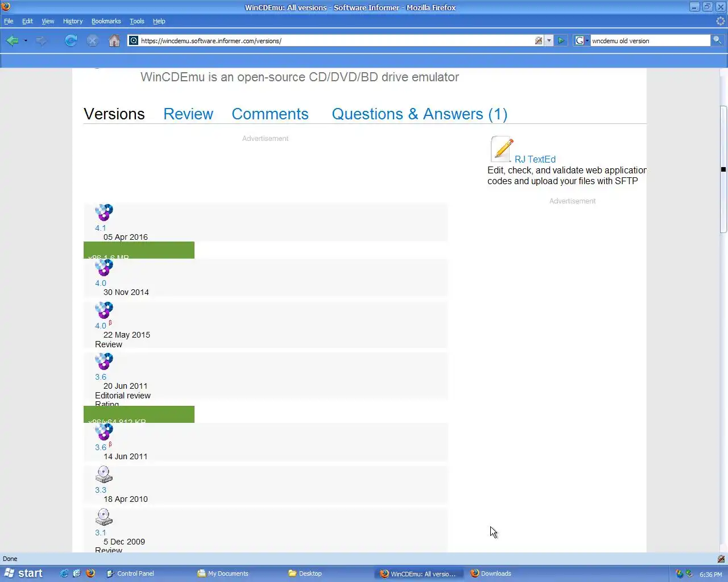Switch to the Review tab
728x582 pixels.
tap(188, 114)
